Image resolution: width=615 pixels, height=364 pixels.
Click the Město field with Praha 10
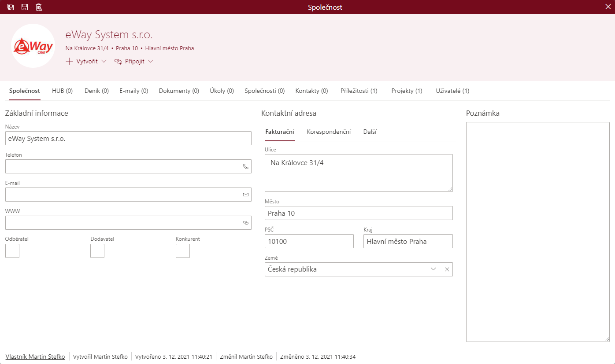pyautogui.click(x=359, y=213)
